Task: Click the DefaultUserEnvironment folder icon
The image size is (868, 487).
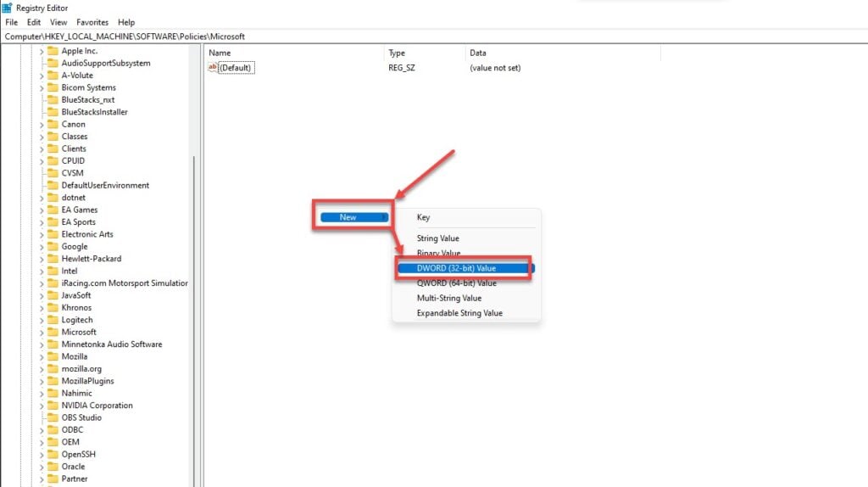Action: [53, 185]
